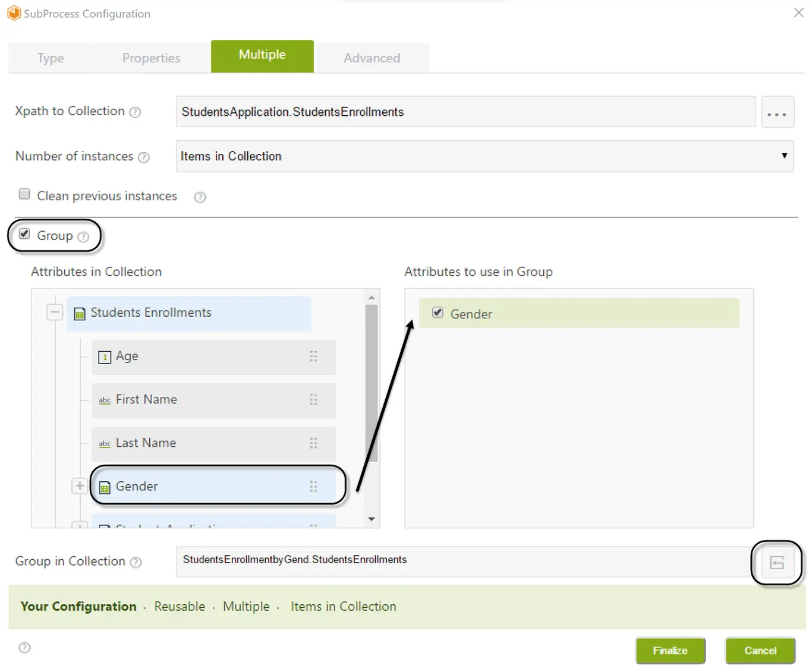Expand the Gender tree node
The width and height of the screenshot is (812, 669).
[x=80, y=486]
